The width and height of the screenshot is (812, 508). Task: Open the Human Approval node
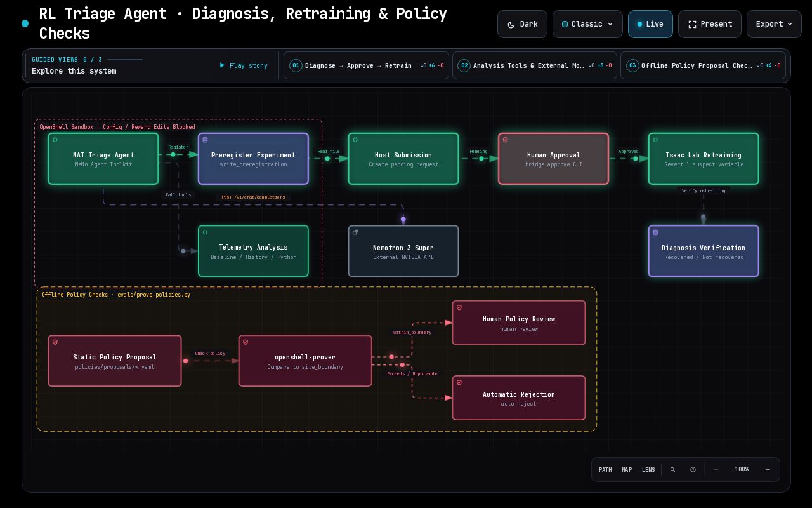click(x=553, y=159)
